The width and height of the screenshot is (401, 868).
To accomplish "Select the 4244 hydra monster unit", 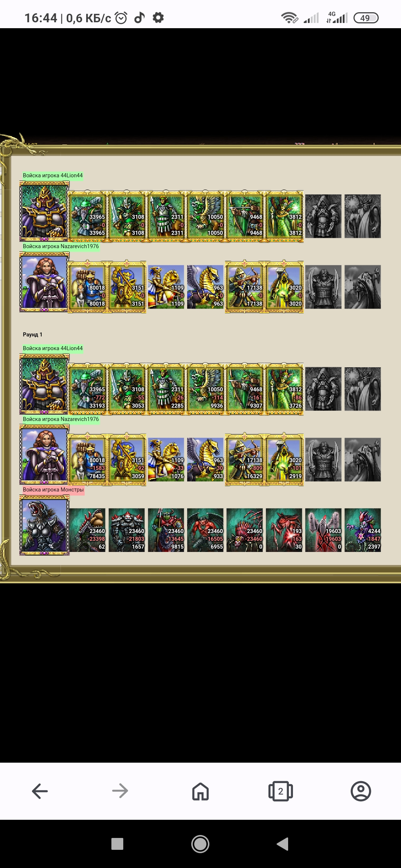I will [x=363, y=530].
